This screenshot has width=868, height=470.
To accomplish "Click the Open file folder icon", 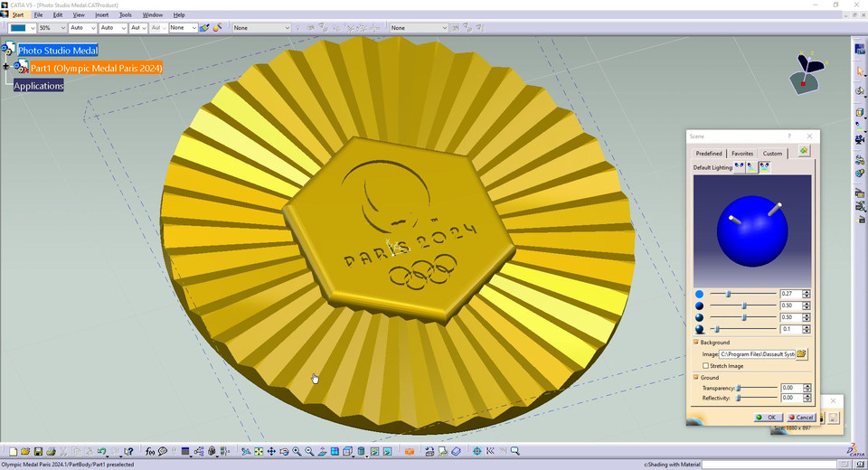I will [x=25, y=452].
